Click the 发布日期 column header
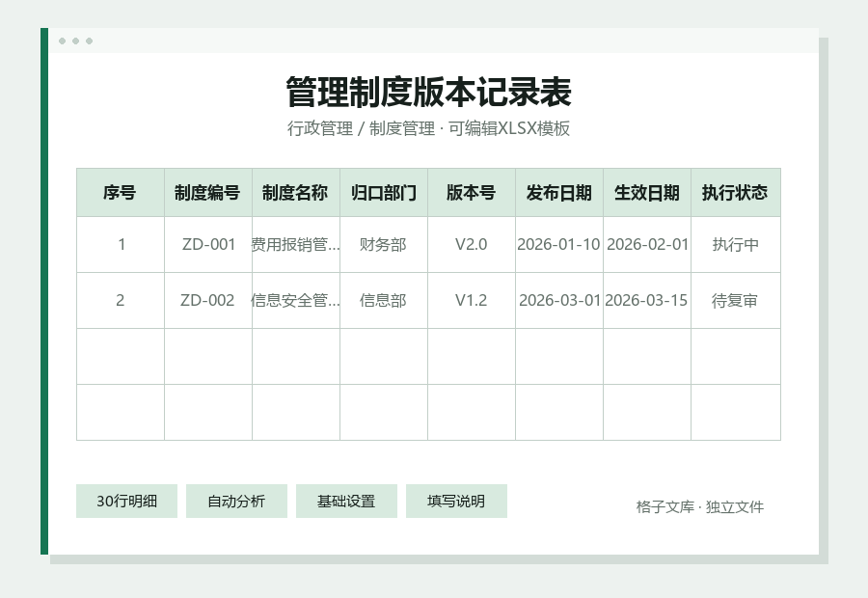868x598 pixels. point(559,193)
